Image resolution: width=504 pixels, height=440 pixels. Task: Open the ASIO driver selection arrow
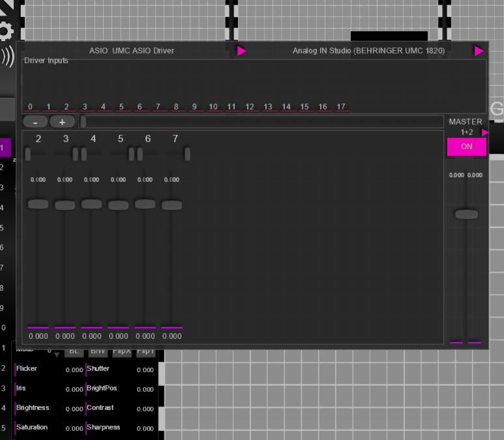[241, 51]
